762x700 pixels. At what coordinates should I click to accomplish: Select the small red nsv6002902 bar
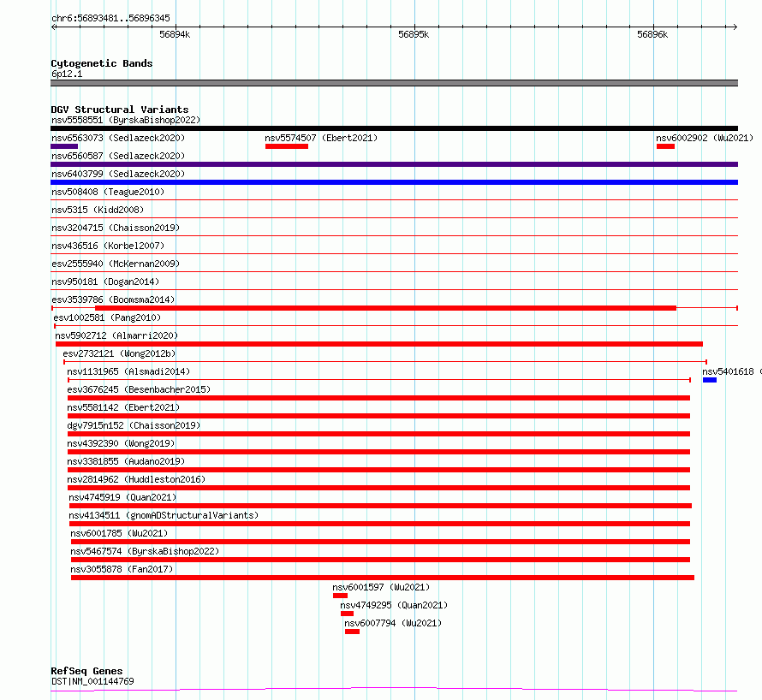pyautogui.click(x=665, y=146)
